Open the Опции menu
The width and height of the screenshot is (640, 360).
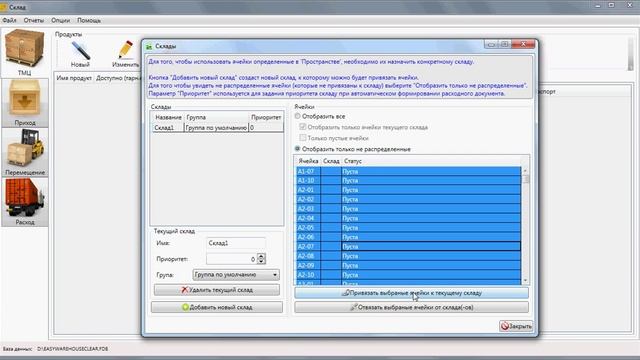(x=60, y=20)
